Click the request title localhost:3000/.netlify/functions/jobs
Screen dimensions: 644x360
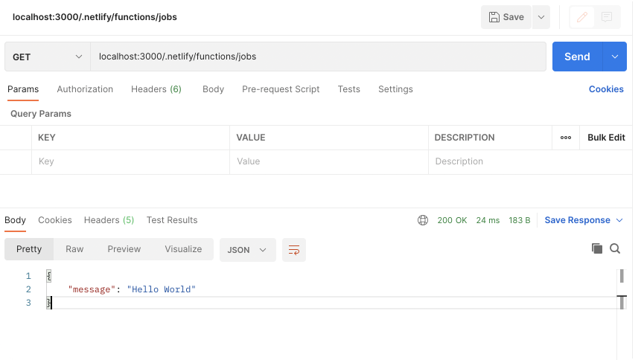95,17
